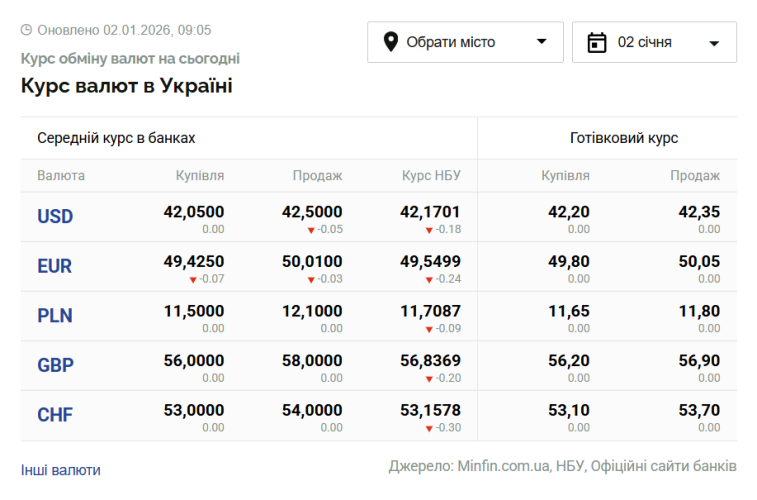This screenshot has height=500, width=757.
Task: Open the PLN currency link
Action: click(55, 316)
